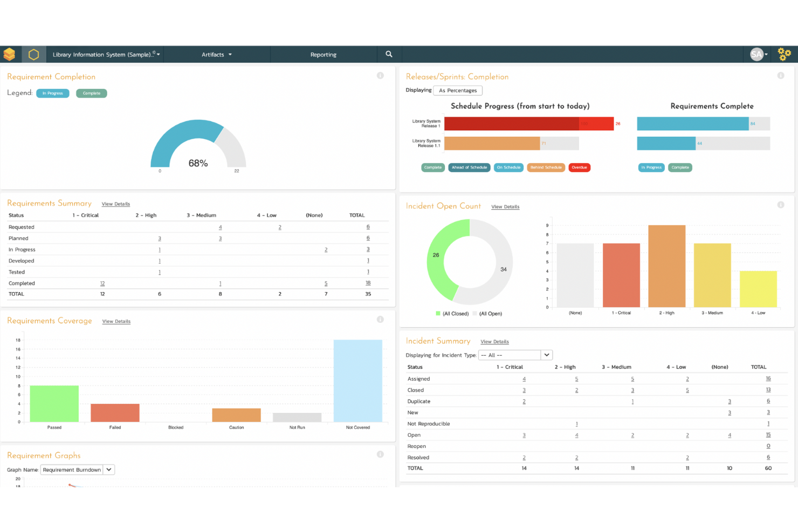Image resolution: width=798 pixels, height=532 pixels.
Task: Open Assigned row Critical count 4 link
Action: click(x=524, y=379)
